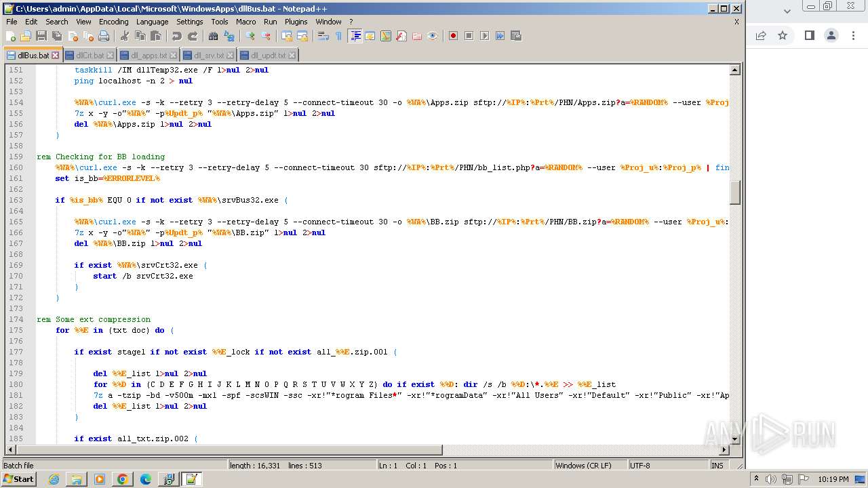
Task: Open the Search menu
Action: click(x=56, y=22)
